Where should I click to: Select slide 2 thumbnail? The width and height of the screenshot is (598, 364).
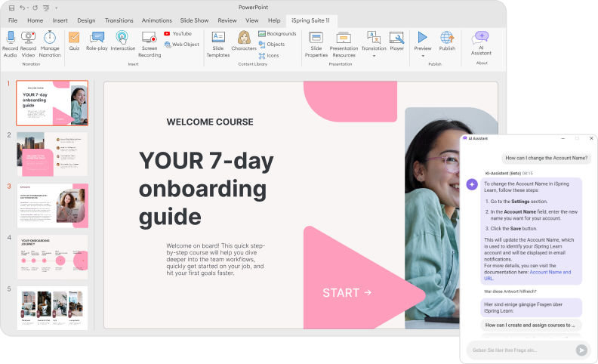pos(52,154)
